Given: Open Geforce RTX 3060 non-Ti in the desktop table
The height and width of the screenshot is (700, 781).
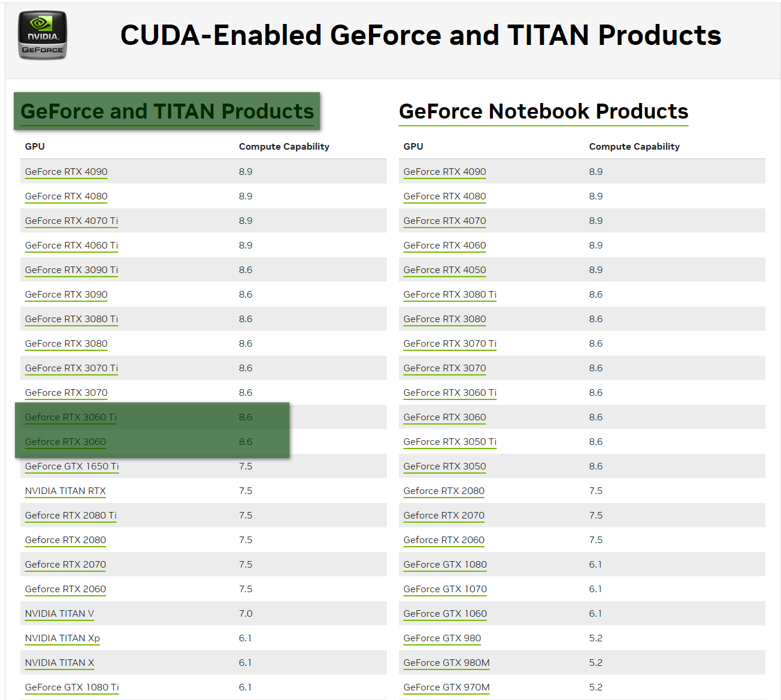Looking at the screenshot, I should click(65, 442).
